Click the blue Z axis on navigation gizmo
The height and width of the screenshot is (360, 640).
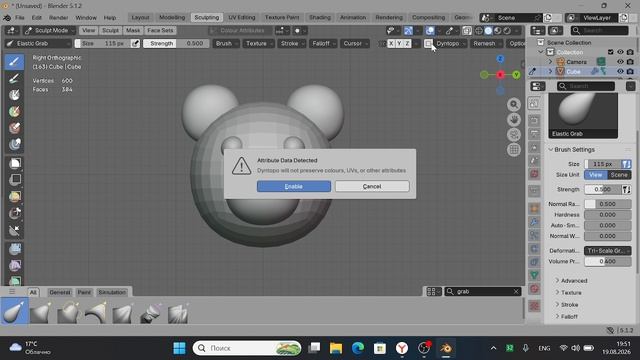pos(500,59)
